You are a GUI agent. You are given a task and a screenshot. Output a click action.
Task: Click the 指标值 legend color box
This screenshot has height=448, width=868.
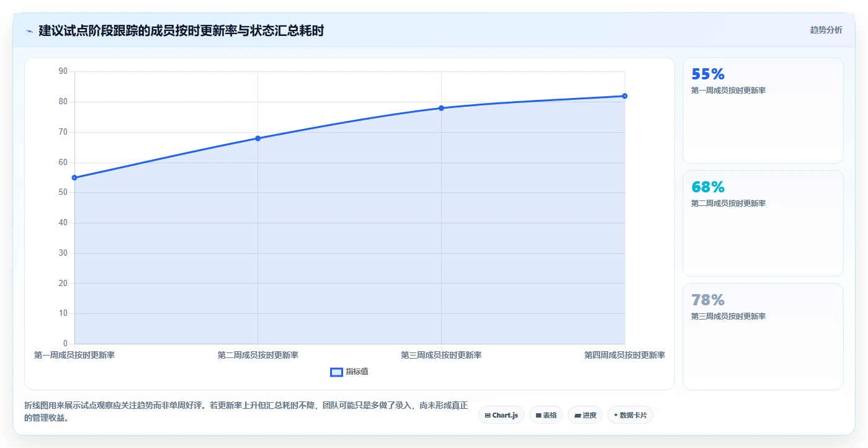pyautogui.click(x=336, y=372)
